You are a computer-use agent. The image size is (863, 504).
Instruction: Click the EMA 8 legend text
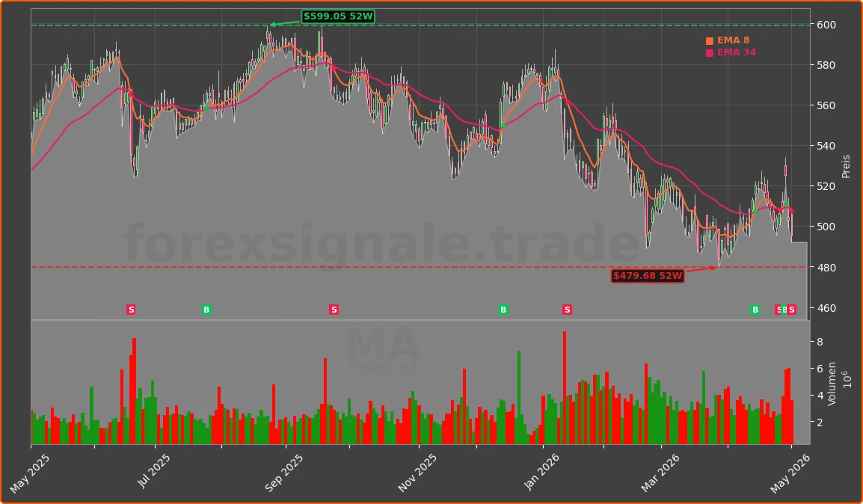(x=733, y=40)
